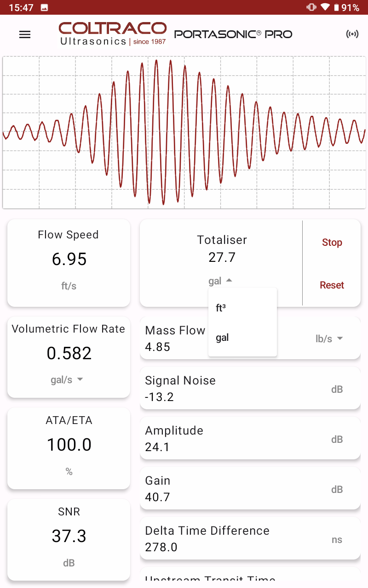Tap the image notification icon

tap(45, 7)
